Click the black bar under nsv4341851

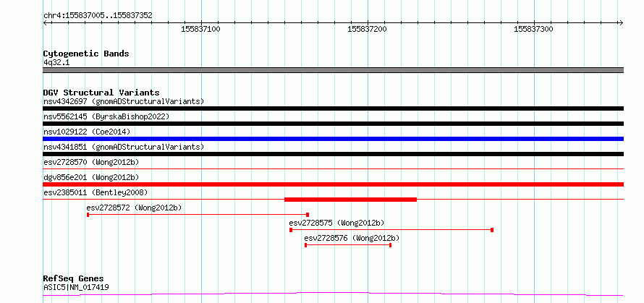333,154
